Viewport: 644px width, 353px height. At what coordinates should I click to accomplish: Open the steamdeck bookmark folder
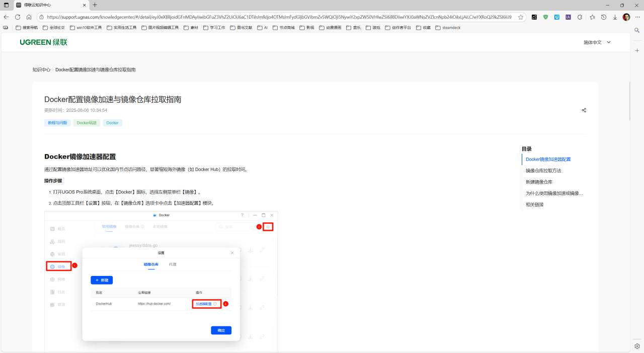coord(448,28)
